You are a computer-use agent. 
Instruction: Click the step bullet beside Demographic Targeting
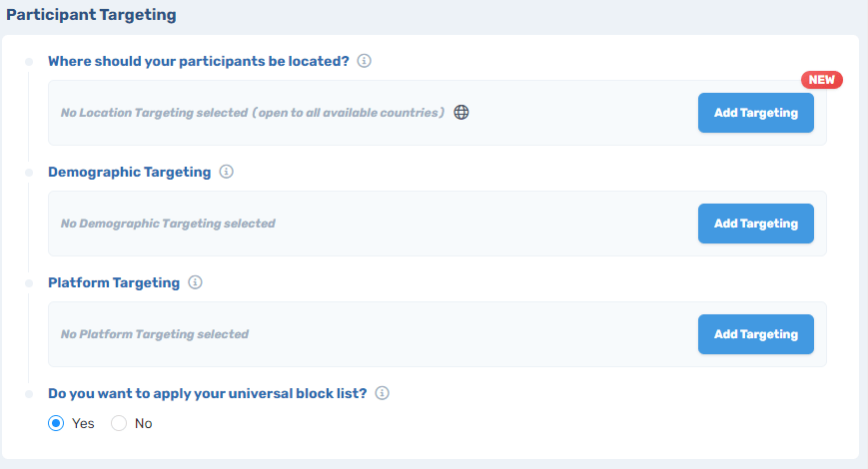[30, 172]
